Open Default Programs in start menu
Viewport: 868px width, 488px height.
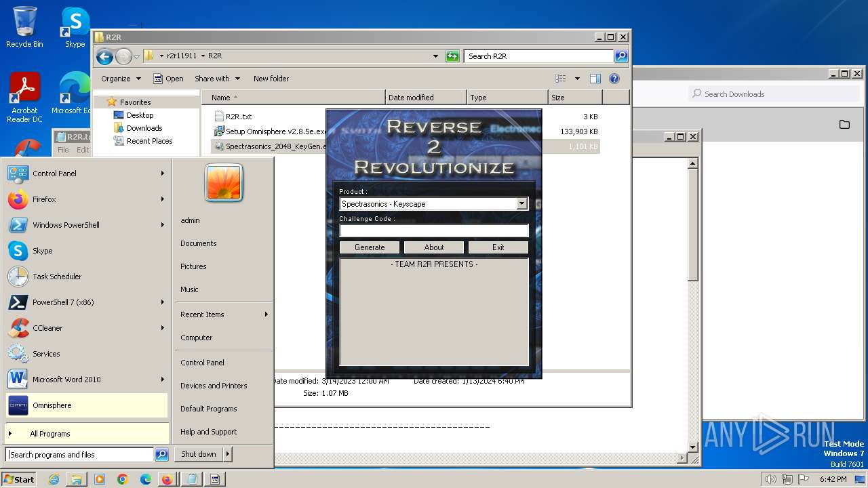pos(209,409)
